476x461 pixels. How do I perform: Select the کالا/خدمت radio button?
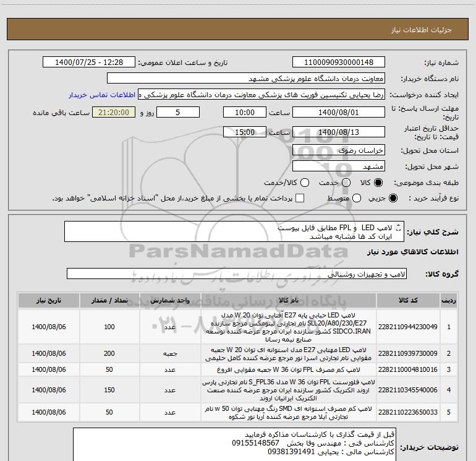305,183
